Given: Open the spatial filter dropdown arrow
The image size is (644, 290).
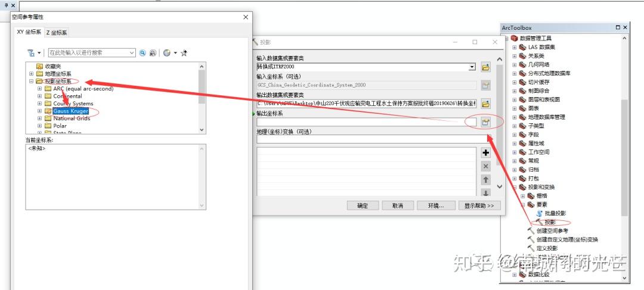Looking at the screenshot, I should pos(39,53).
